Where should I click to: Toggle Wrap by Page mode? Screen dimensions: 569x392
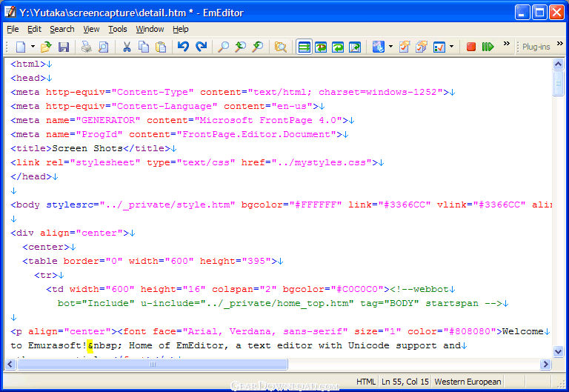(x=355, y=47)
